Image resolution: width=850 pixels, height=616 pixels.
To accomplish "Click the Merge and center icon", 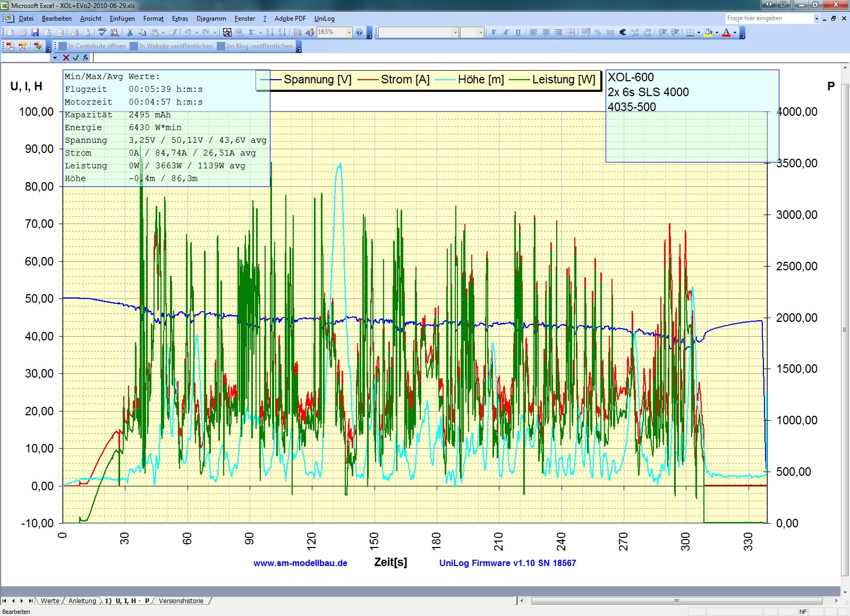I will 571,32.
